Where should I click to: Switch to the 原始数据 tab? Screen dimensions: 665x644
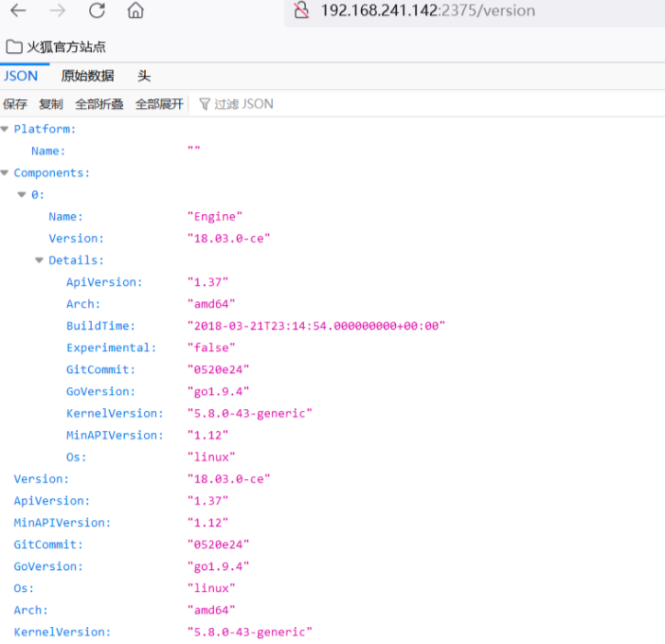point(87,76)
